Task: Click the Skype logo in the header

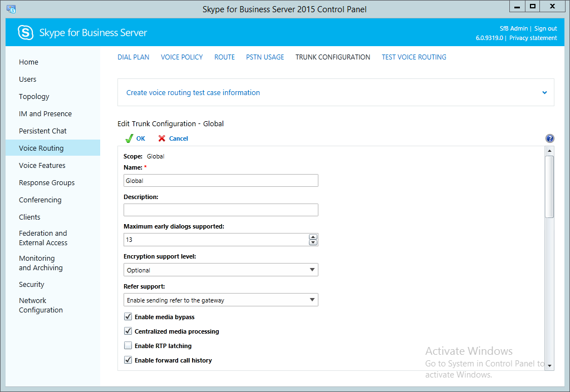Action: [26, 33]
